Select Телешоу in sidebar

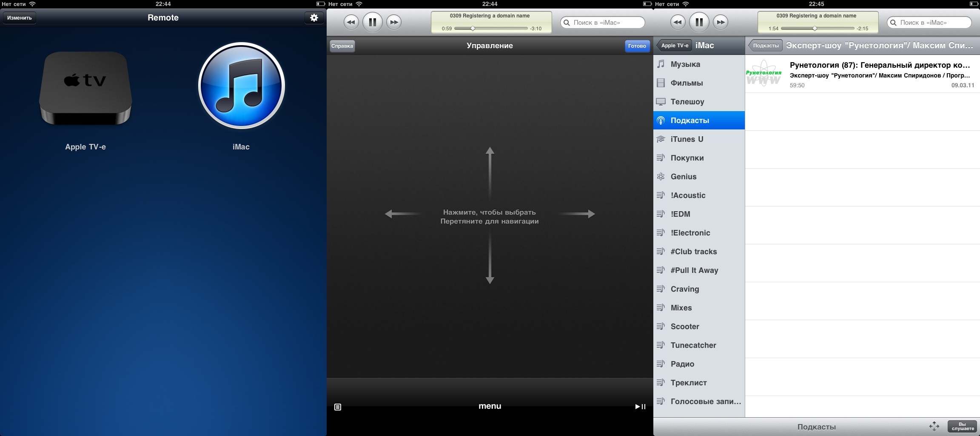[699, 102]
